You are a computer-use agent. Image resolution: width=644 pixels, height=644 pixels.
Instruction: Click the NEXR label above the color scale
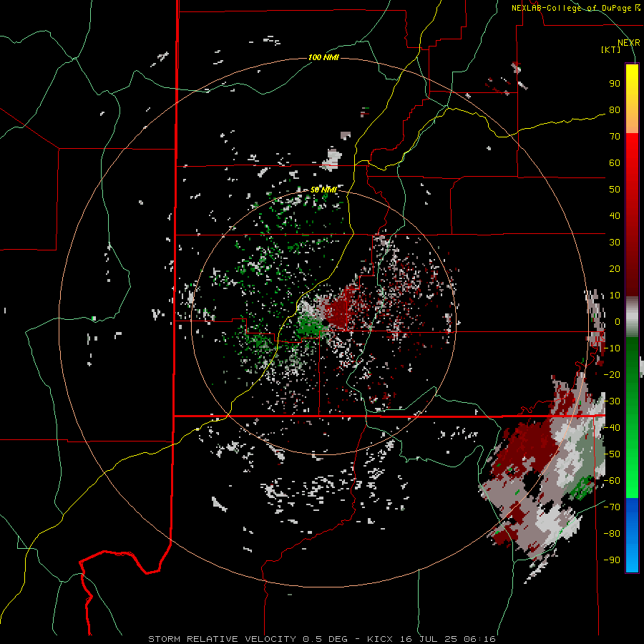tap(628, 43)
